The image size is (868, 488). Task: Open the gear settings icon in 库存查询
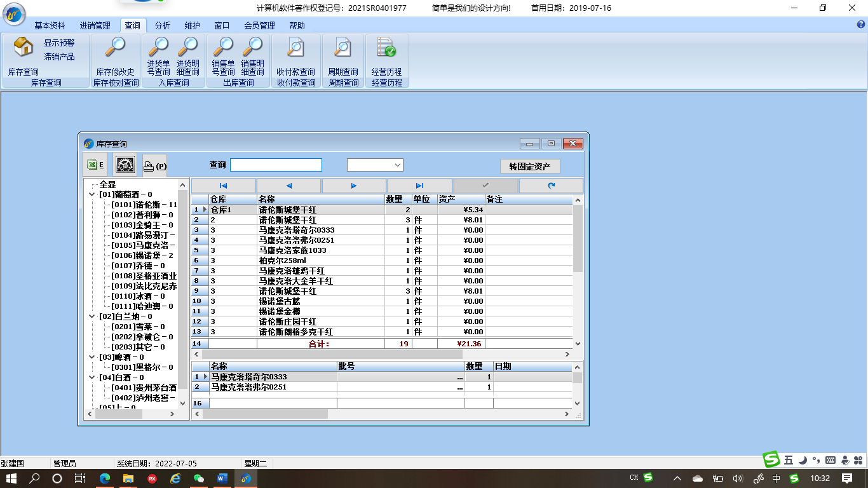coord(125,165)
